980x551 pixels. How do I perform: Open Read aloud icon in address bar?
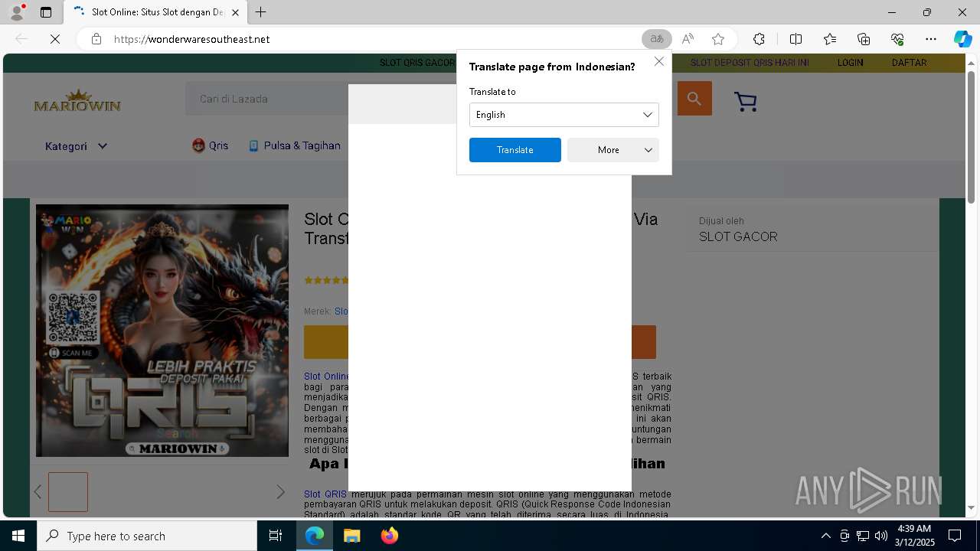point(688,39)
